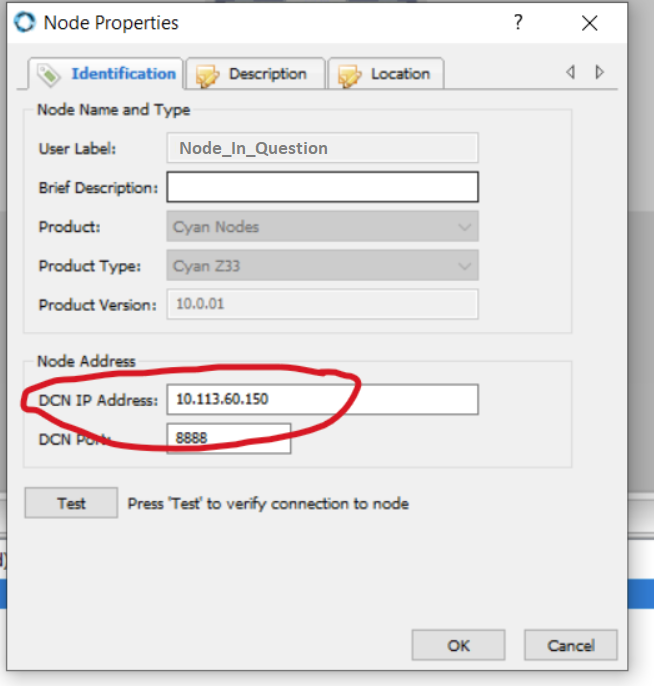Open the Description tab

point(255,74)
